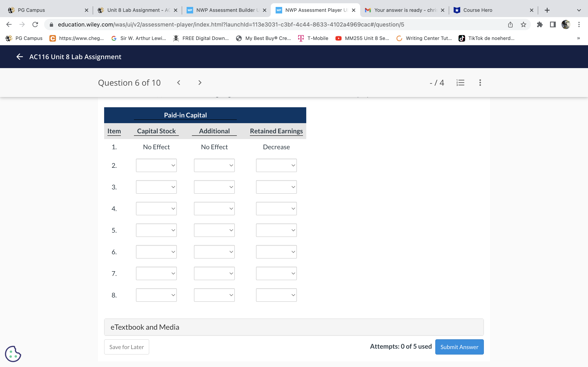Open the question list icon

pyautogui.click(x=460, y=83)
